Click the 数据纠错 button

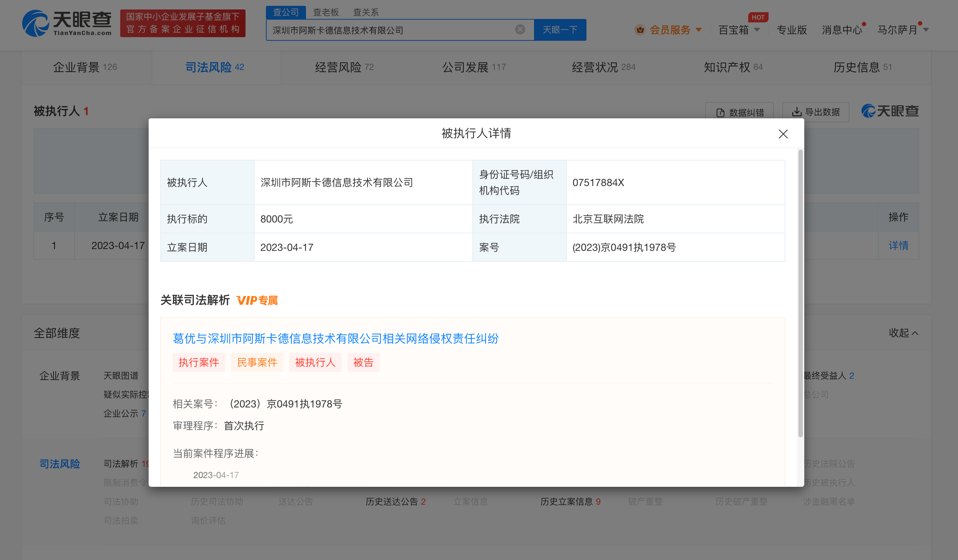coord(739,112)
